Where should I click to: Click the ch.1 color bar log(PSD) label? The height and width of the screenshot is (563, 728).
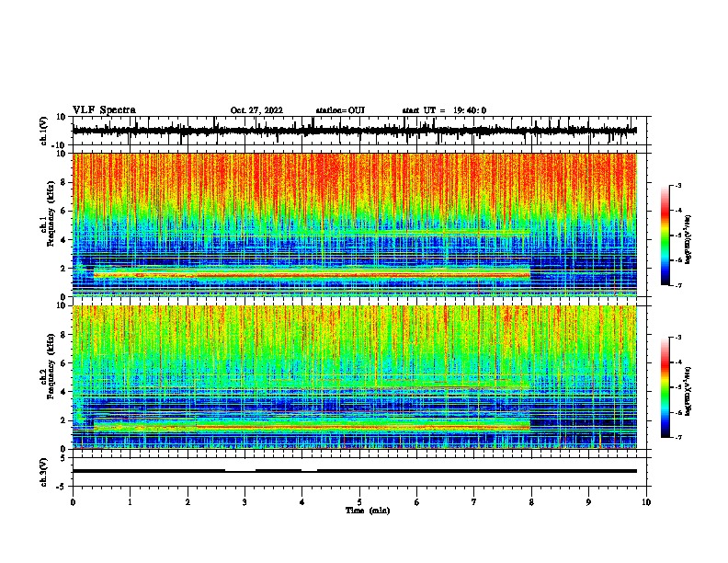pos(688,239)
